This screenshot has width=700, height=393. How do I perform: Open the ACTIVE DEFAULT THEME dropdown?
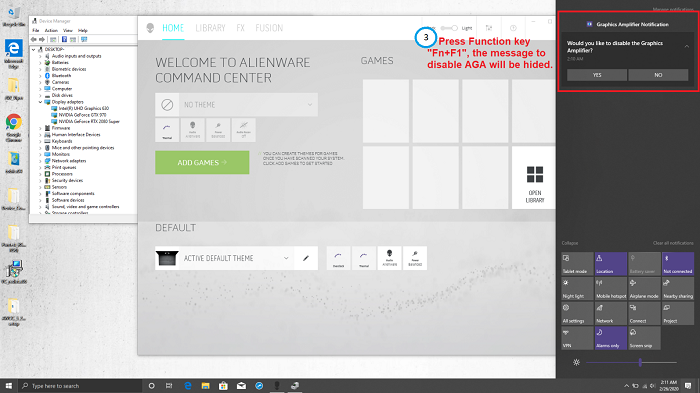point(286,258)
